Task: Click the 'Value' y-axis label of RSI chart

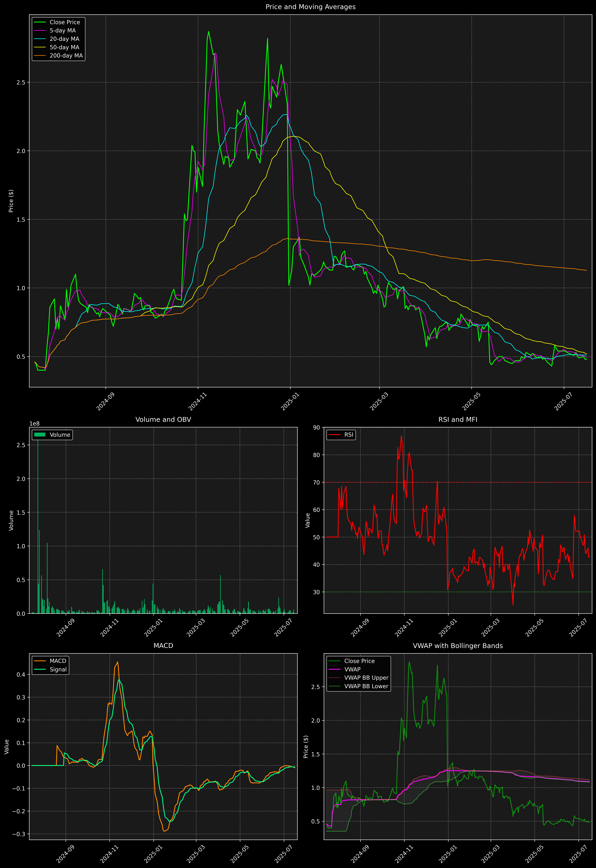Action: [308, 520]
